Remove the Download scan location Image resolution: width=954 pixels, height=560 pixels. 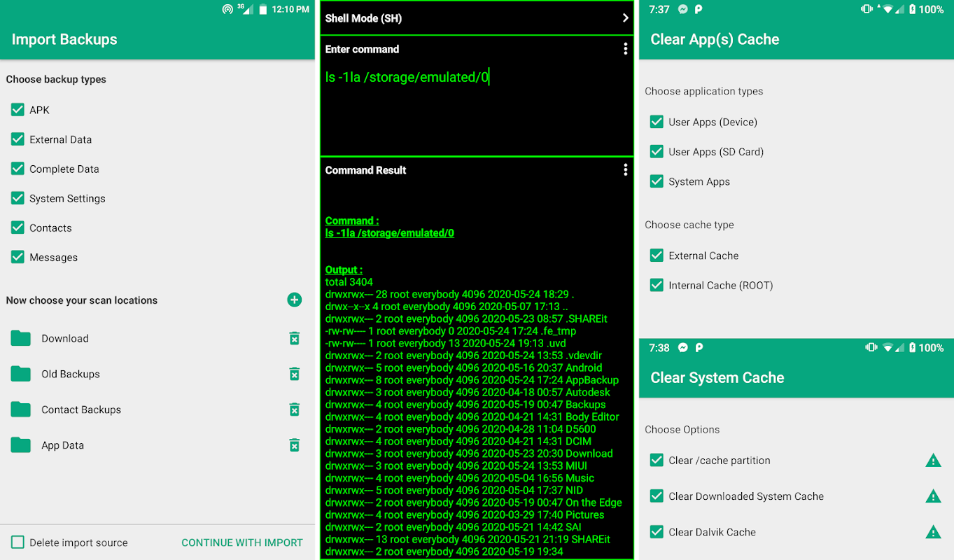pos(295,339)
